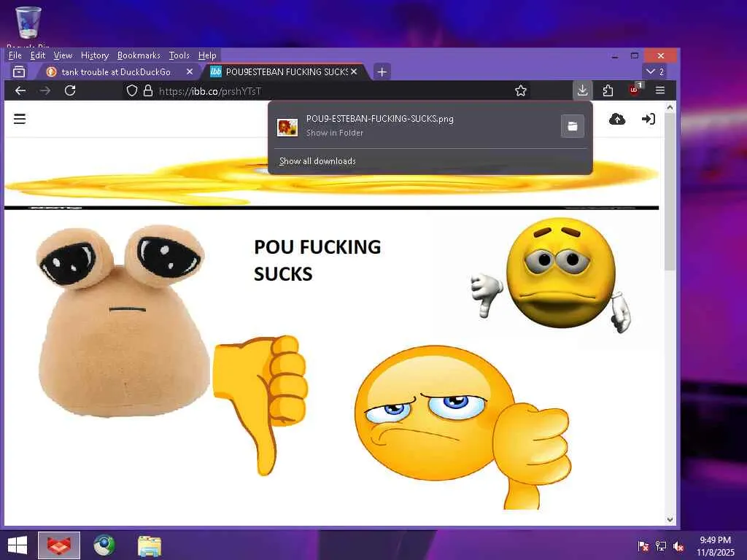
Task: Show downloaded file in folder via folder button
Action: pyautogui.click(x=572, y=125)
